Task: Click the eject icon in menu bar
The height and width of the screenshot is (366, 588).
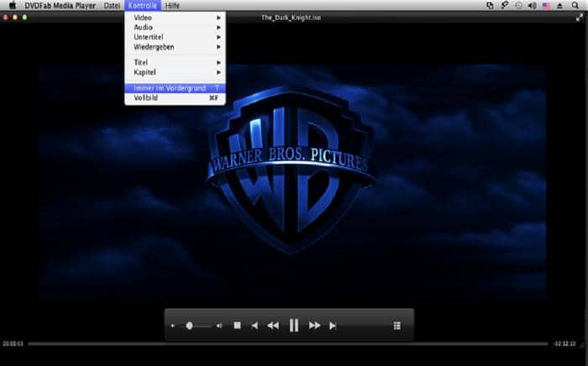Action: [559, 6]
